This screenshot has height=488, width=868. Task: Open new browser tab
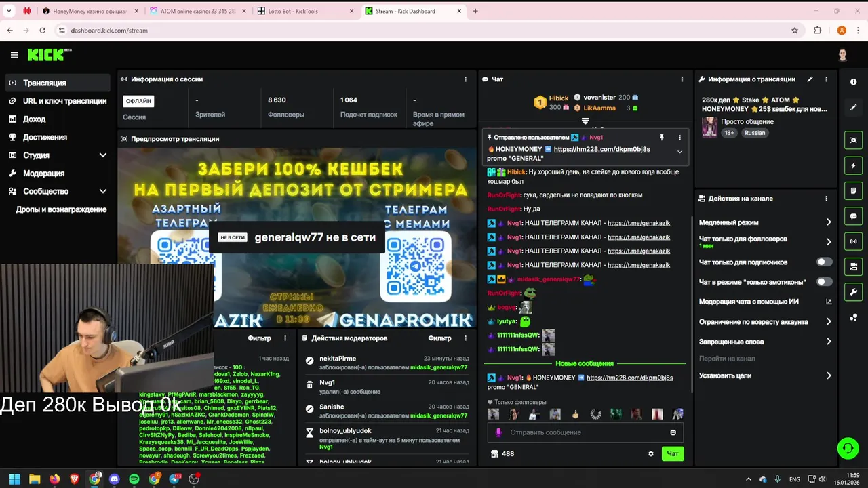click(x=475, y=11)
